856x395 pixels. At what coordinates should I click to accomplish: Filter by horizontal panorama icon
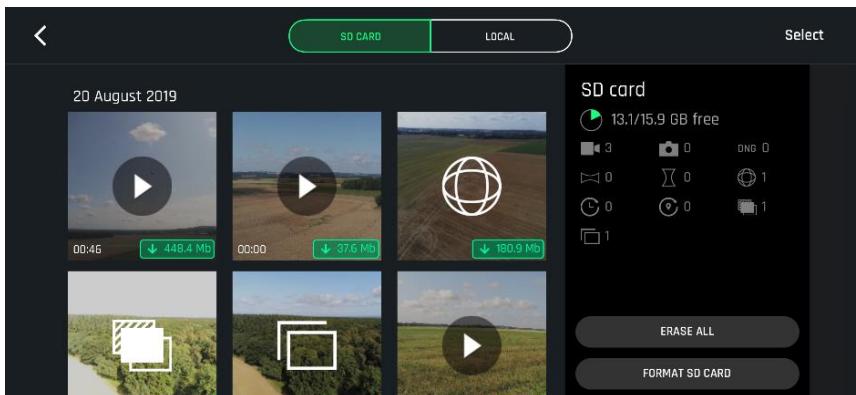pos(590,178)
